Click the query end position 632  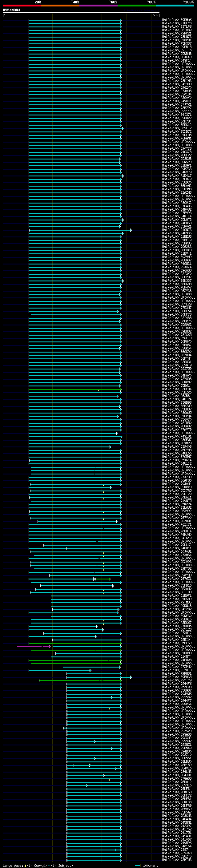pyautogui.click(x=155, y=15)
